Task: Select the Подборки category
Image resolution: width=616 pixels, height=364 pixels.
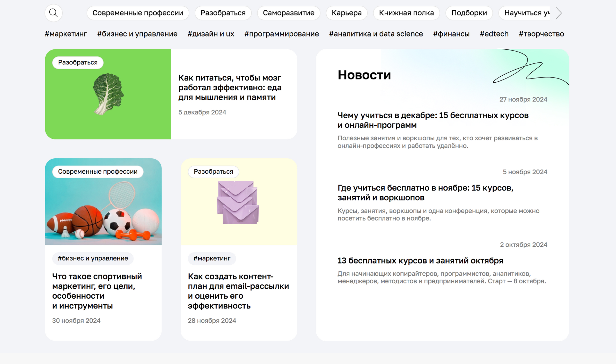Action: point(469,13)
